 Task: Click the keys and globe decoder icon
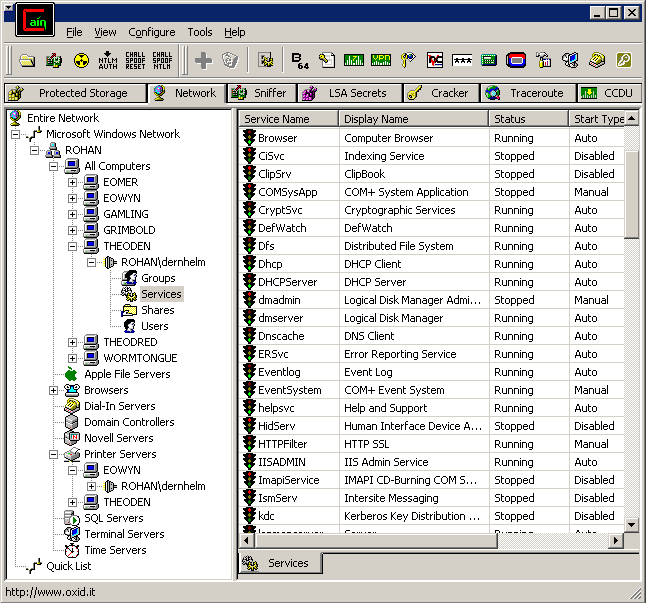(x=408, y=61)
